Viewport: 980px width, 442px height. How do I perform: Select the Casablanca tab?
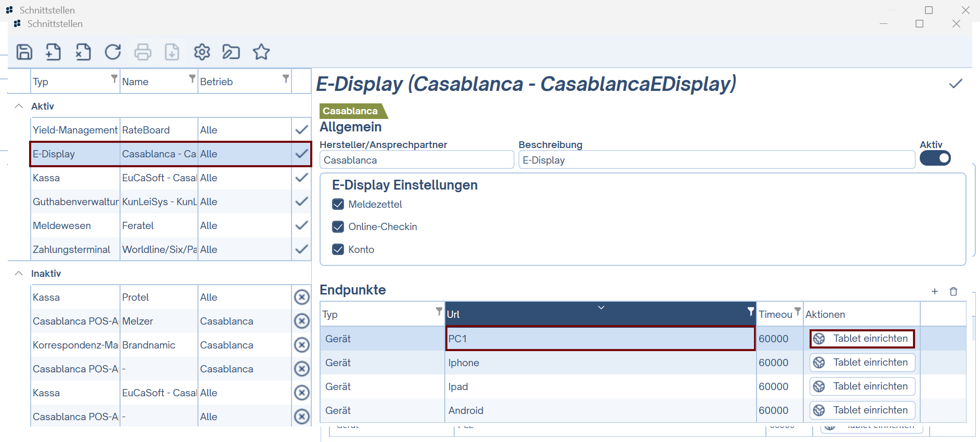point(350,111)
